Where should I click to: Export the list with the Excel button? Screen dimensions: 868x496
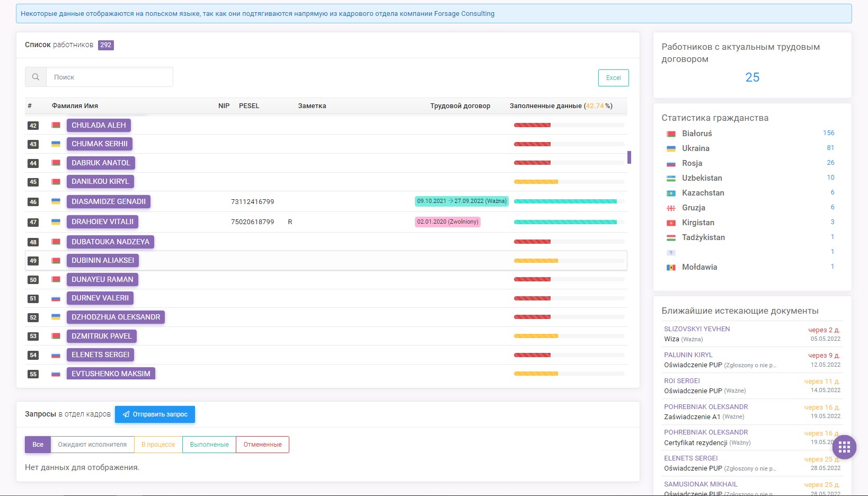[x=613, y=78]
